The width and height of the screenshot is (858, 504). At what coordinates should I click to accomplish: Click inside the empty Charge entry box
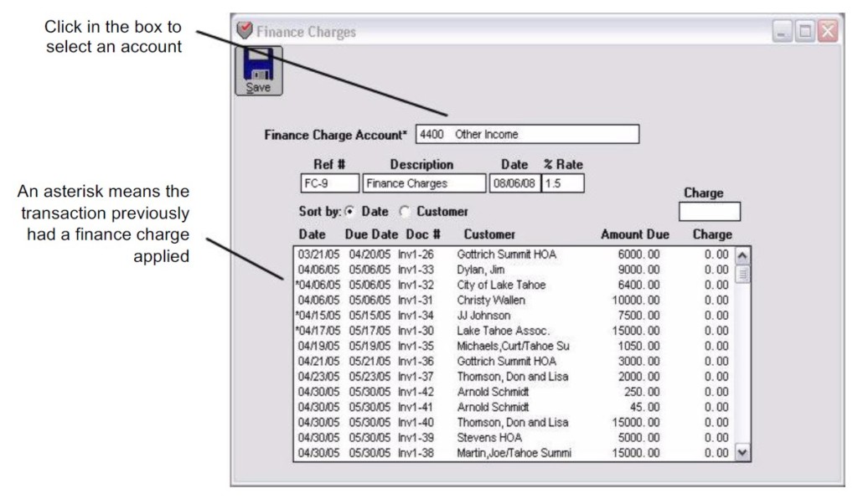(708, 209)
